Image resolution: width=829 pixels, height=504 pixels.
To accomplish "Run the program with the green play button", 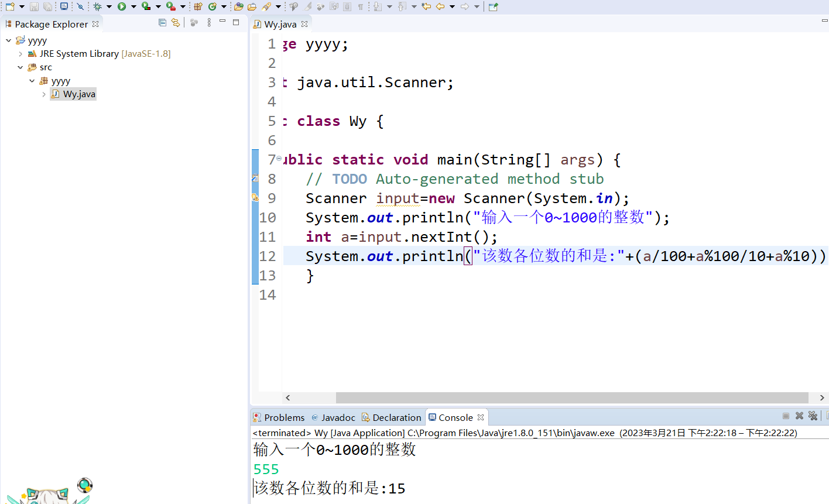I will pyautogui.click(x=122, y=6).
